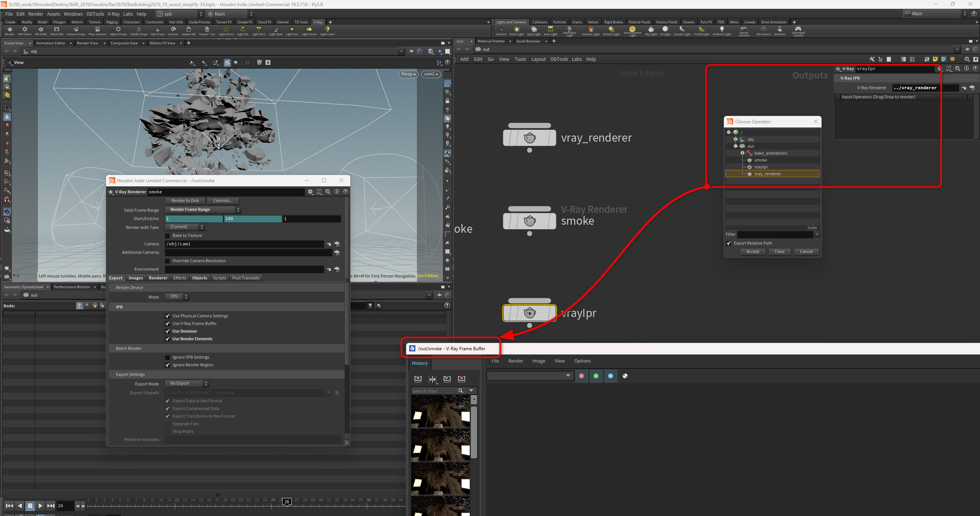Switch to the Material Palette tab
This screenshot has width=980, height=516.
(491, 41)
